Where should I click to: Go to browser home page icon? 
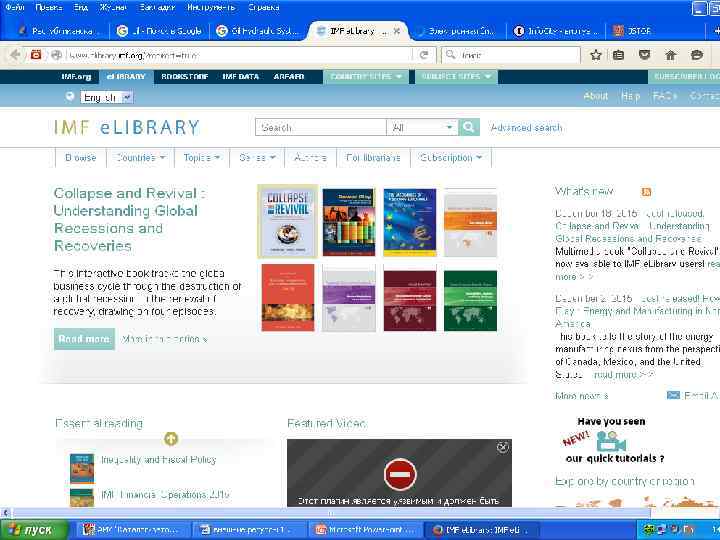pos(671,55)
